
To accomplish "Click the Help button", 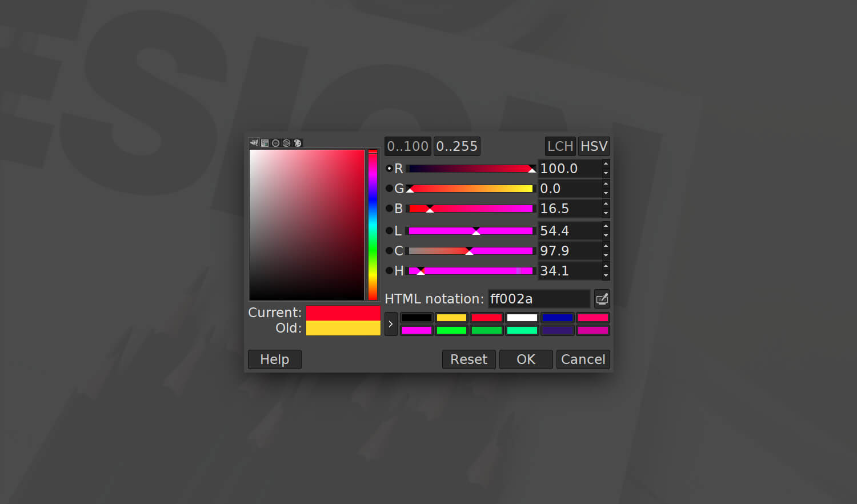I will pyautogui.click(x=275, y=359).
